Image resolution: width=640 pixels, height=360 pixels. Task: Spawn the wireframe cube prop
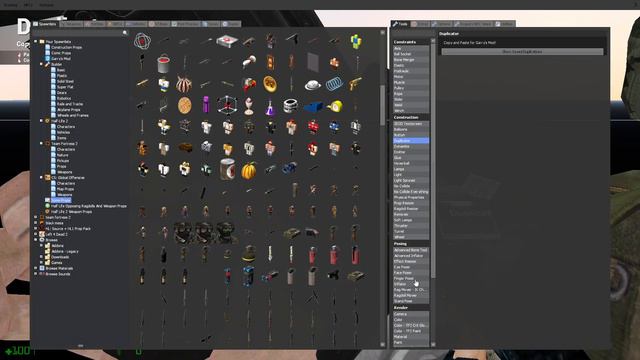click(227, 105)
